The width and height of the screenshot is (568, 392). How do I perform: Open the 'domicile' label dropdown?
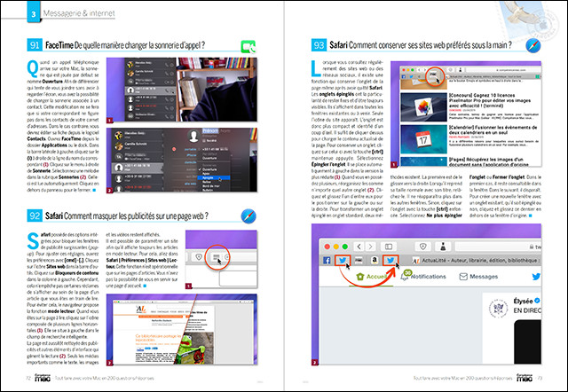[x=191, y=162]
